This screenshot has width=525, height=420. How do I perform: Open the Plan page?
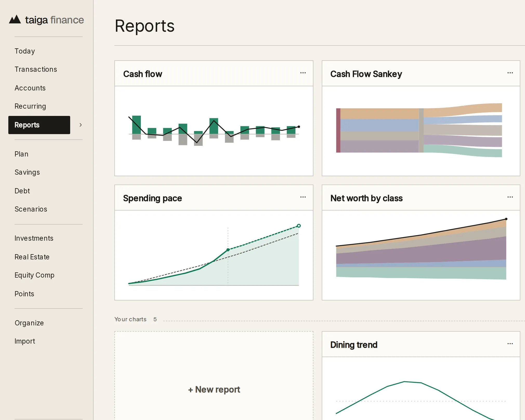click(22, 154)
